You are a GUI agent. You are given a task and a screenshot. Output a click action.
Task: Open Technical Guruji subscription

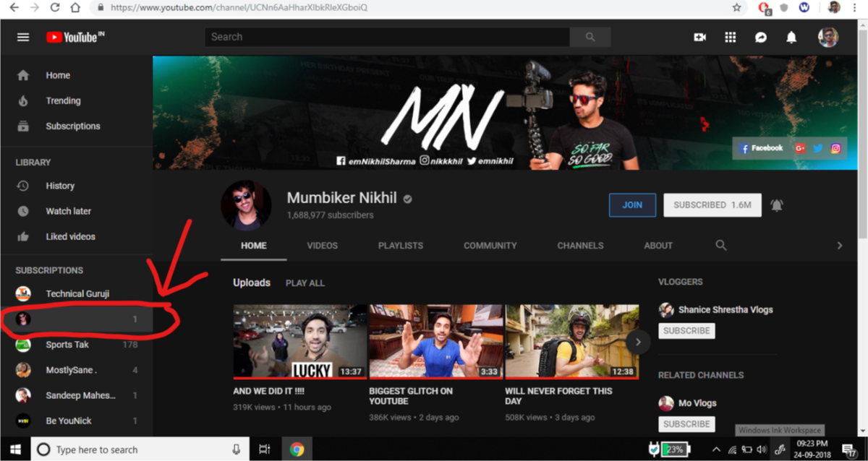tap(76, 294)
